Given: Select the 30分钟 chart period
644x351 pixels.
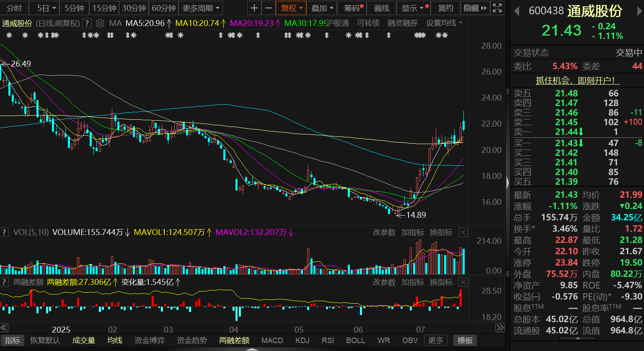Looking at the screenshot, I should coord(134,8).
